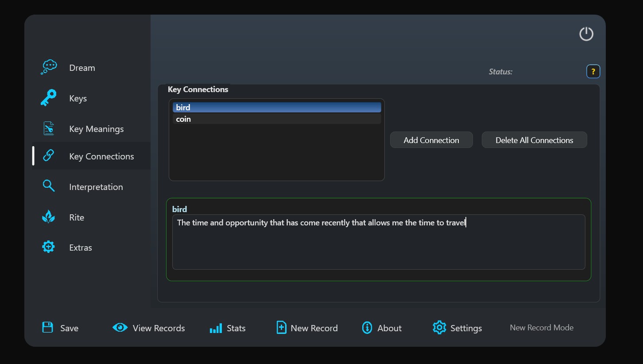Image resolution: width=643 pixels, height=364 pixels.
Task: Click Delete All Connections button
Action: click(534, 140)
